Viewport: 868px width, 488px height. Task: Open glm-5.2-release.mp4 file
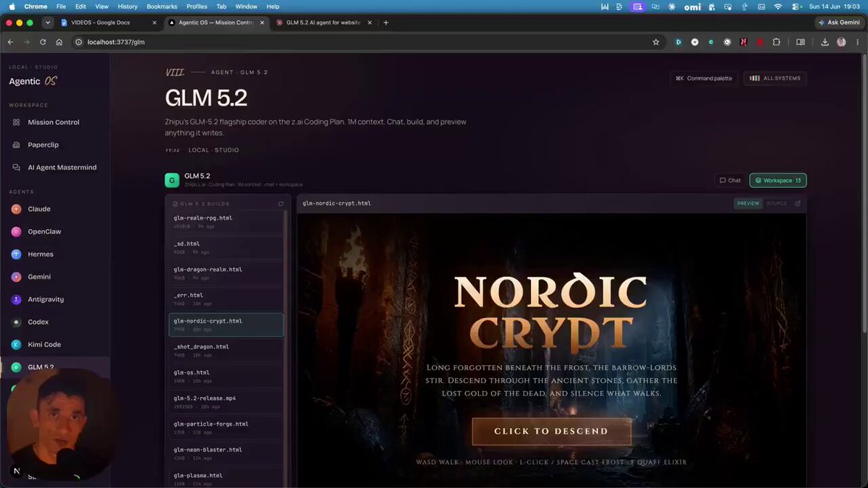tap(226, 402)
